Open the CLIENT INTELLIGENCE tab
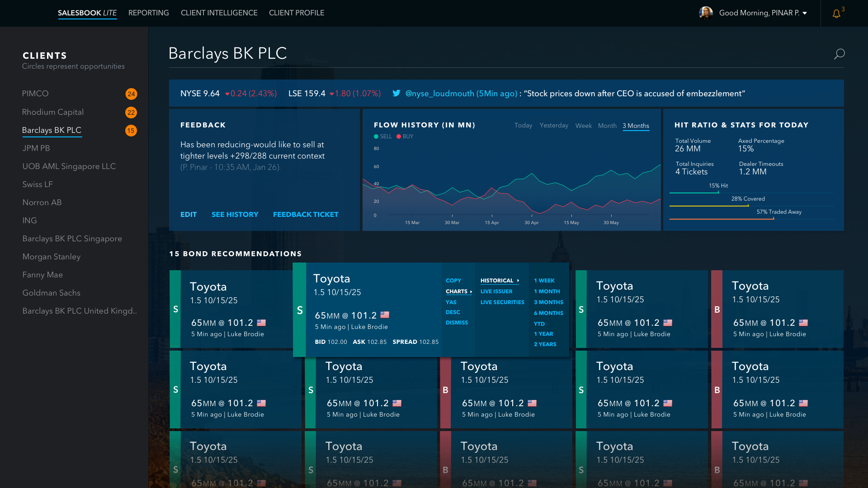This screenshot has width=868, height=488. click(x=219, y=13)
